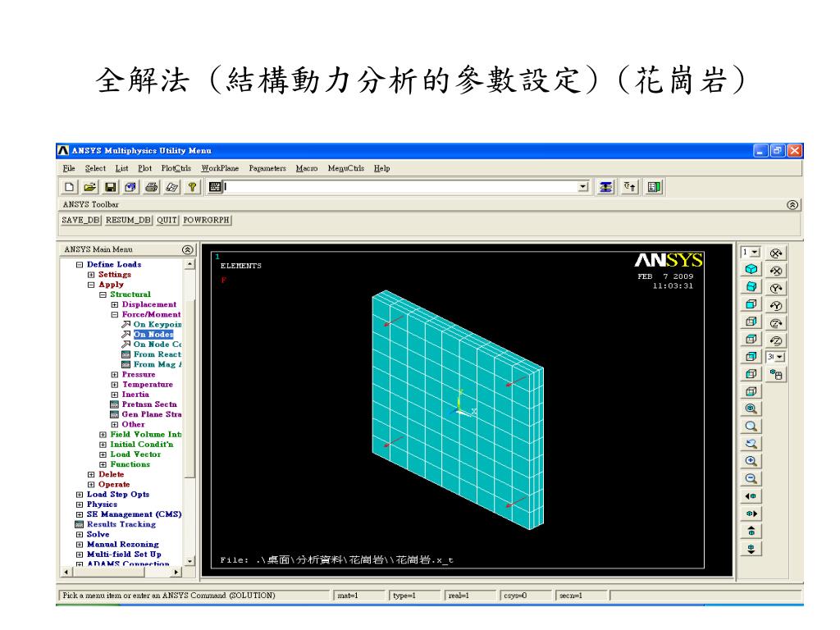Click the RESUM_DB toolbar button

pos(128,220)
